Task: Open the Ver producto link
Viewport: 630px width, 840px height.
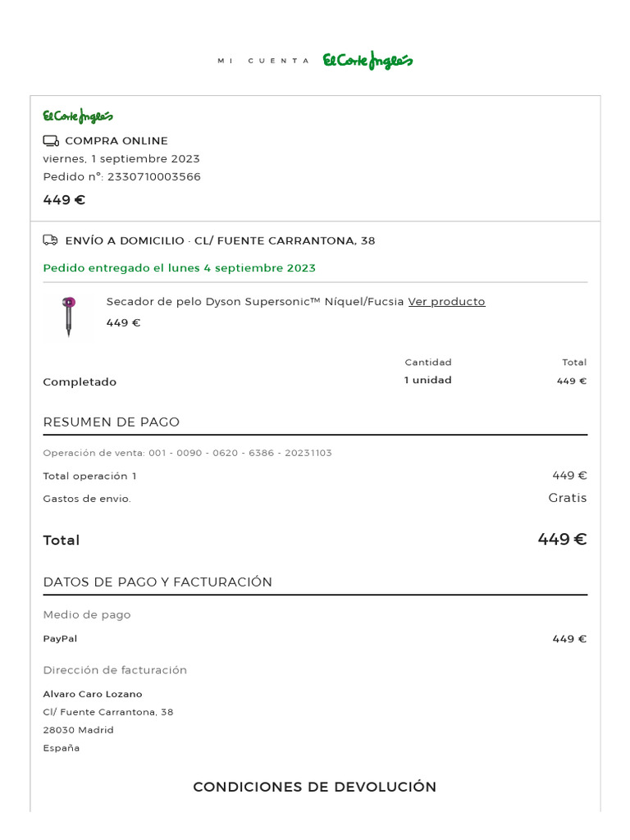Action: coord(447,302)
